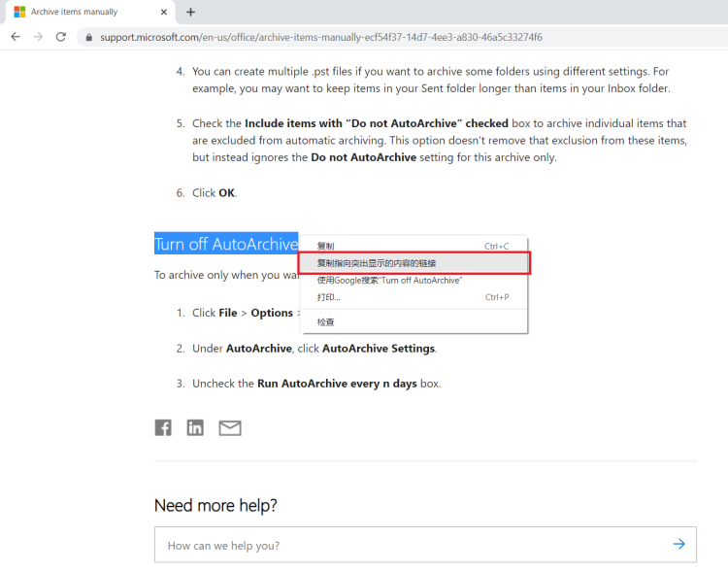Screen dimensions: 728x571
Task: Click the Microsoft logo favicon in the tab
Action: click(x=19, y=12)
